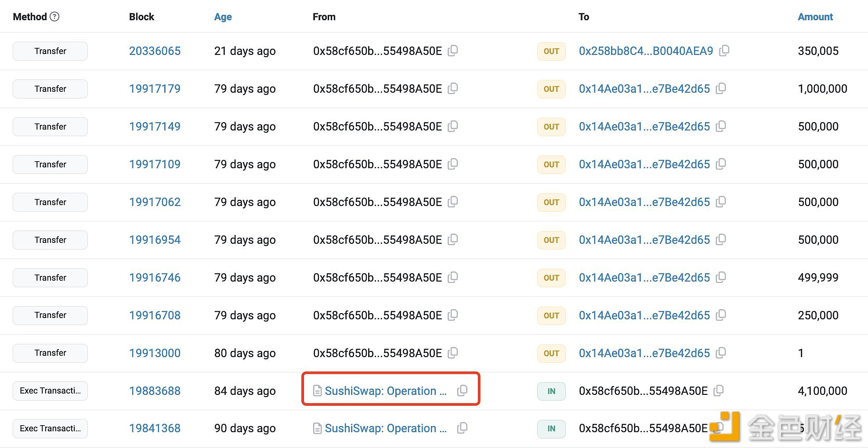This screenshot has width=868, height=448.
Task: Select the '21 days ago' age cell
Action: [x=245, y=51]
